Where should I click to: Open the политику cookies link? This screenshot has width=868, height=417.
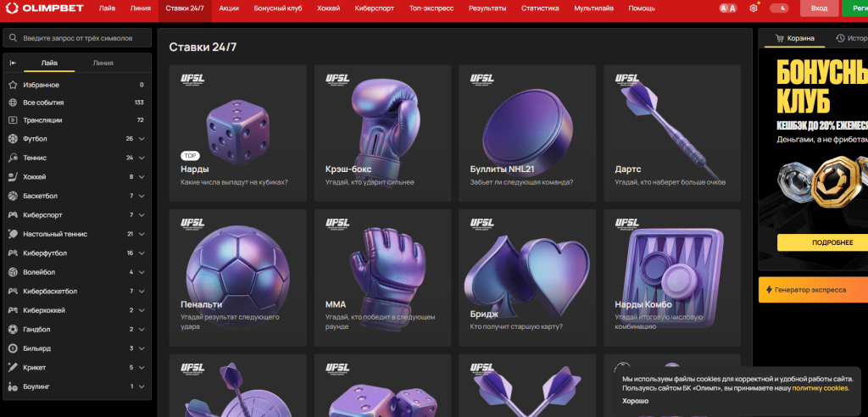821,388
